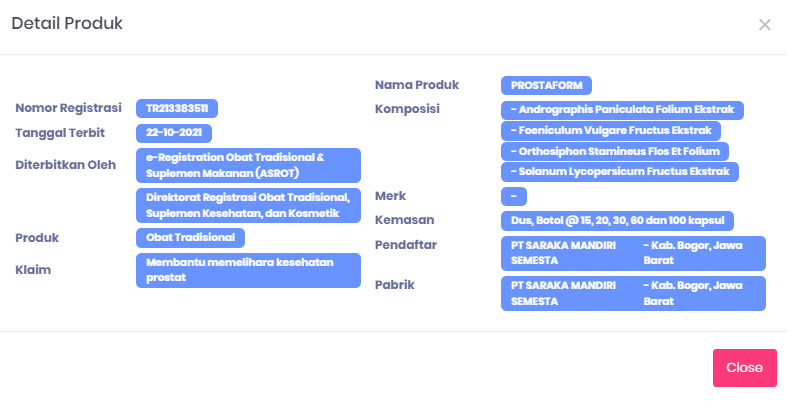Click the Membantu memelihara kesehatan prostat claim
787x401 pixels.
coord(248,271)
